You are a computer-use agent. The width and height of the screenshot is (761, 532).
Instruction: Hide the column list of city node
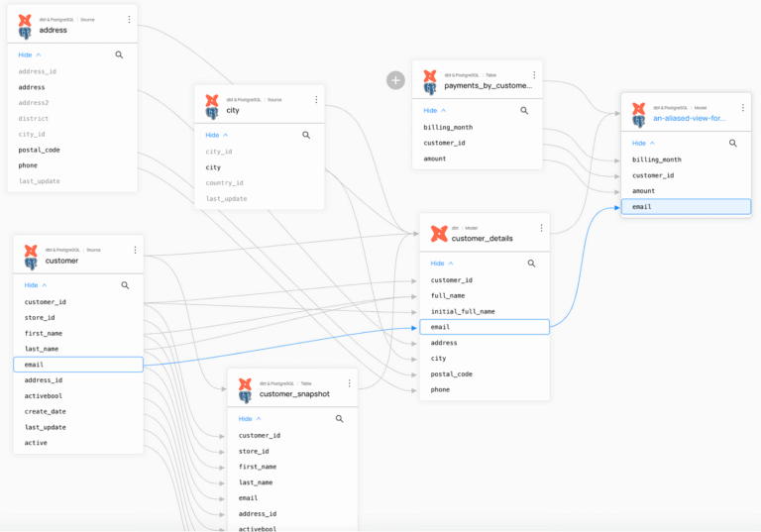[x=216, y=135]
